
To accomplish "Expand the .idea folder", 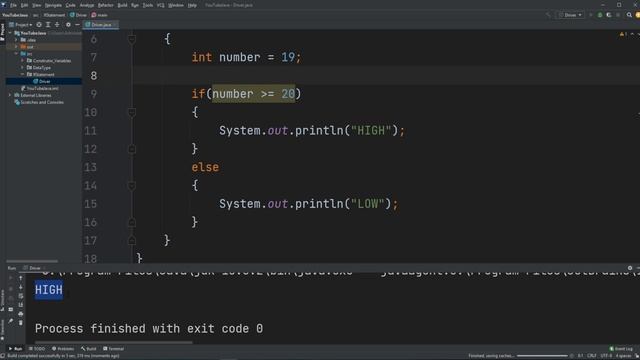I will pos(16,40).
